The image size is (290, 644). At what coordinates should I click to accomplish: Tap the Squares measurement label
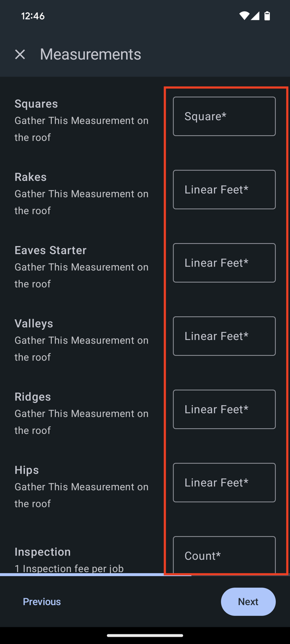(36, 103)
